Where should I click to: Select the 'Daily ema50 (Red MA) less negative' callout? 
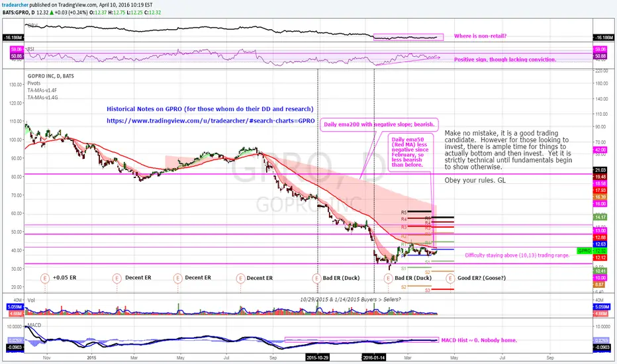pos(411,152)
